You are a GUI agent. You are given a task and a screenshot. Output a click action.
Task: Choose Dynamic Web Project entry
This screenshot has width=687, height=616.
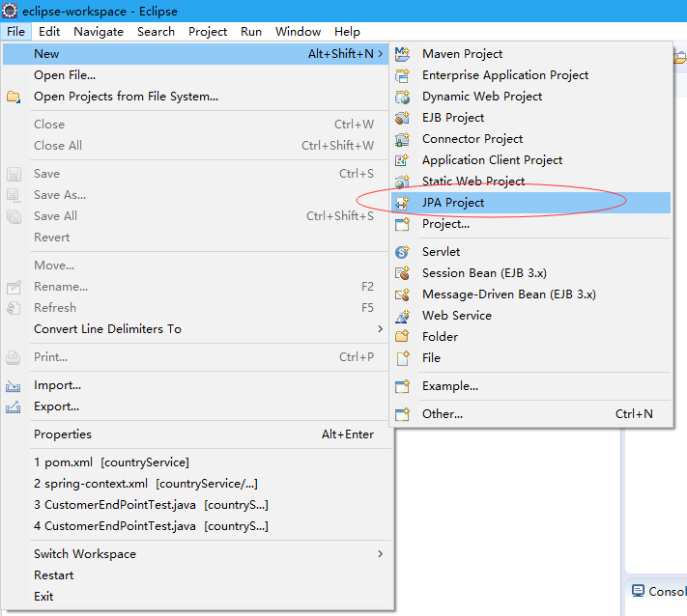(x=530, y=97)
